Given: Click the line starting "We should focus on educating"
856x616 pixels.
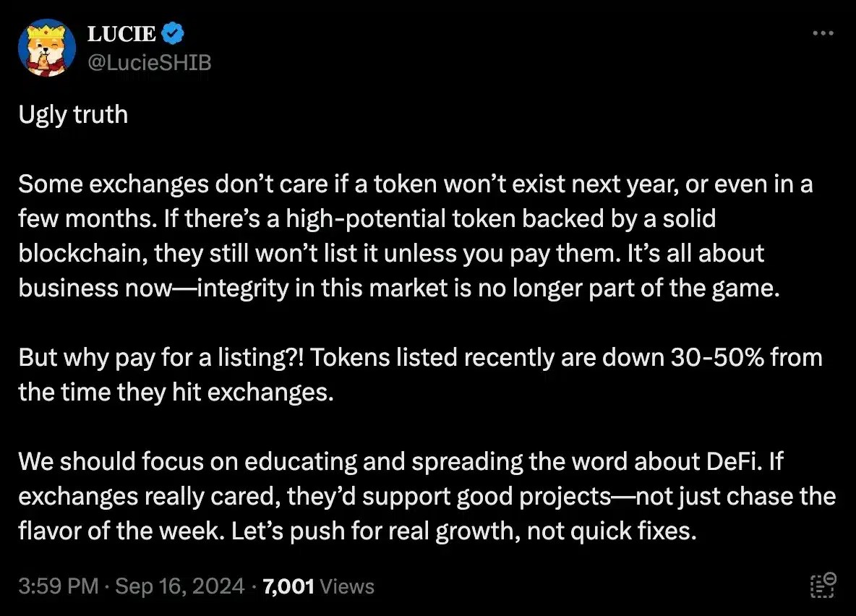Looking at the screenshot, I should click(400, 462).
